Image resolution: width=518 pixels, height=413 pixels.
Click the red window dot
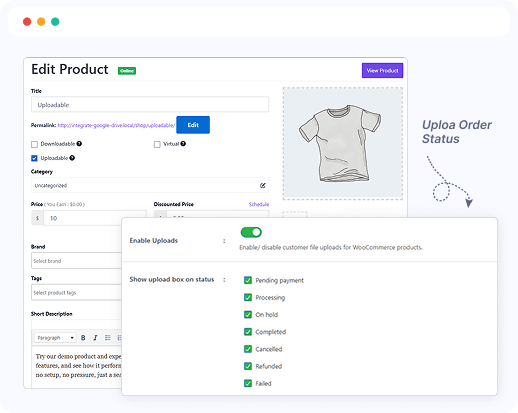(27, 22)
